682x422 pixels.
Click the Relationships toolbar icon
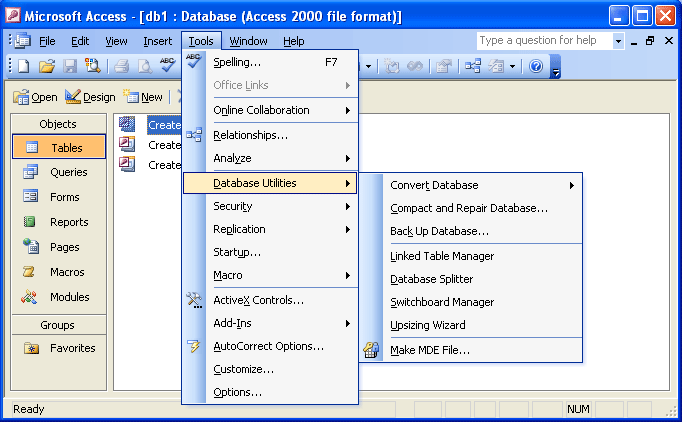(473, 66)
